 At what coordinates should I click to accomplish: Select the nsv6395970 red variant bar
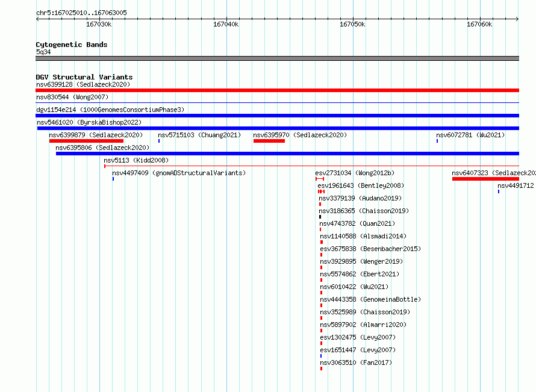coord(269,141)
